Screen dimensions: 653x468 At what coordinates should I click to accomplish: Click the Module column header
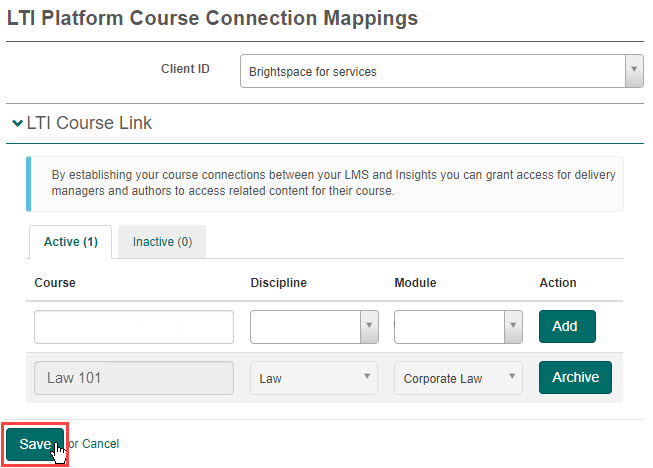click(415, 283)
